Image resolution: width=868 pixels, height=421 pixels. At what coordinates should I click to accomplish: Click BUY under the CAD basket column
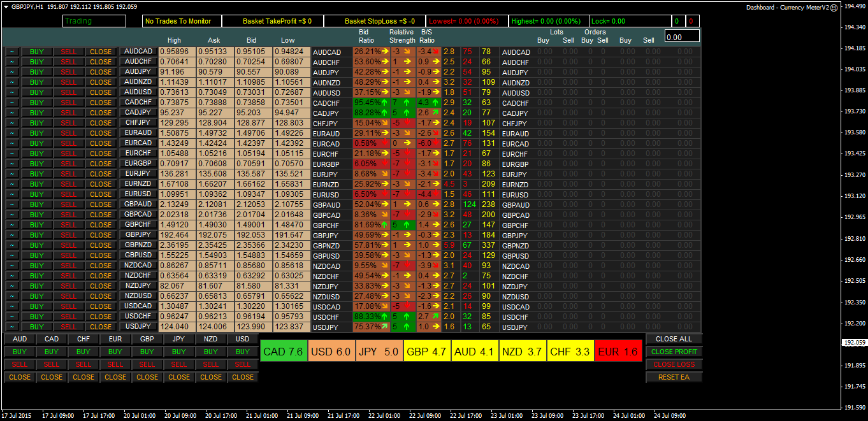pyautogui.click(x=52, y=352)
